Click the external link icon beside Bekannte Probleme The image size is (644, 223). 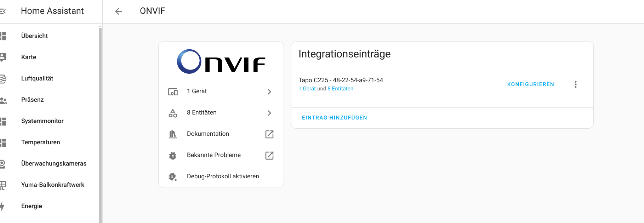(x=269, y=155)
